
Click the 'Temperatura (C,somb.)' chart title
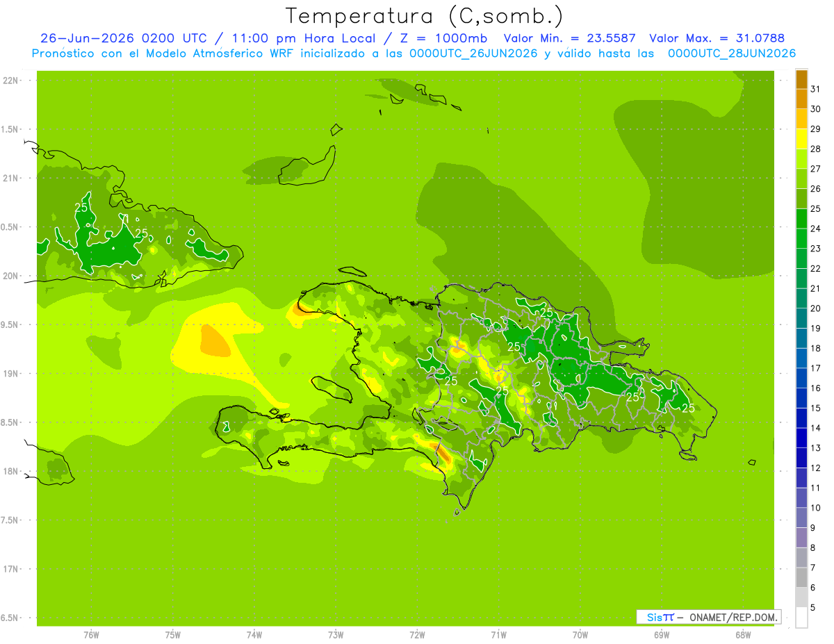pyautogui.click(x=424, y=16)
